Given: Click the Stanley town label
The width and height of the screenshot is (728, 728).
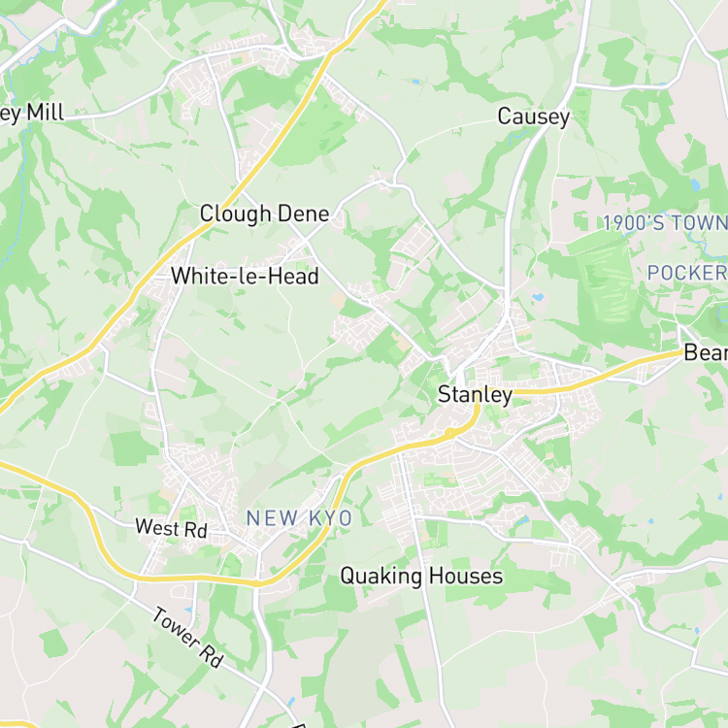Looking at the screenshot, I should [x=475, y=395].
